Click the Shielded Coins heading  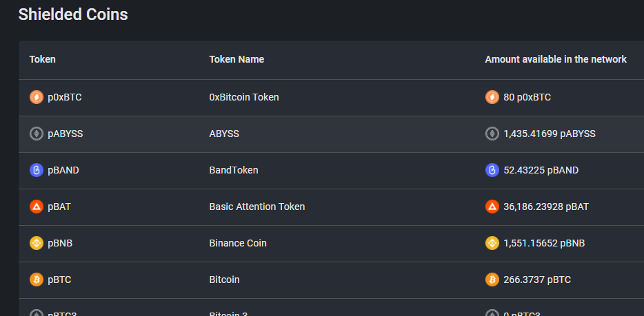(x=73, y=14)
